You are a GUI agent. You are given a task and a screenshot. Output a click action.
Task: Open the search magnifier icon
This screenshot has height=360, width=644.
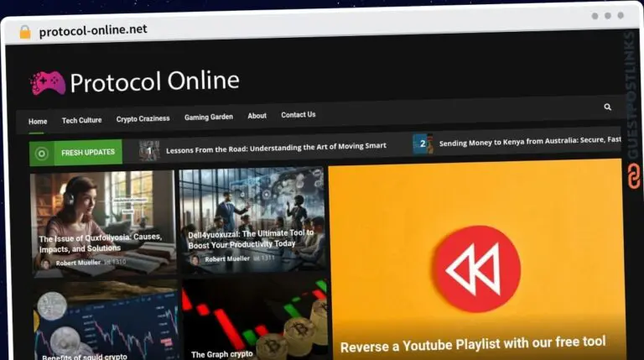(607, 107)
